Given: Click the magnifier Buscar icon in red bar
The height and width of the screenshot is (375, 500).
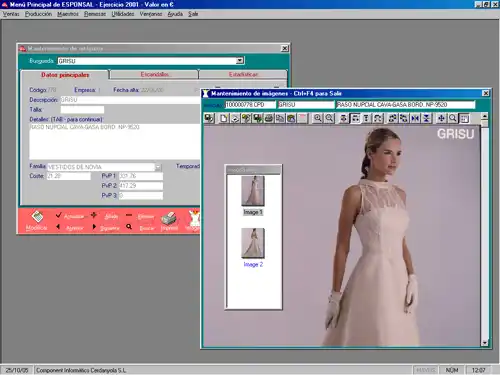Looking at the screenshot, I should (129, 227).
